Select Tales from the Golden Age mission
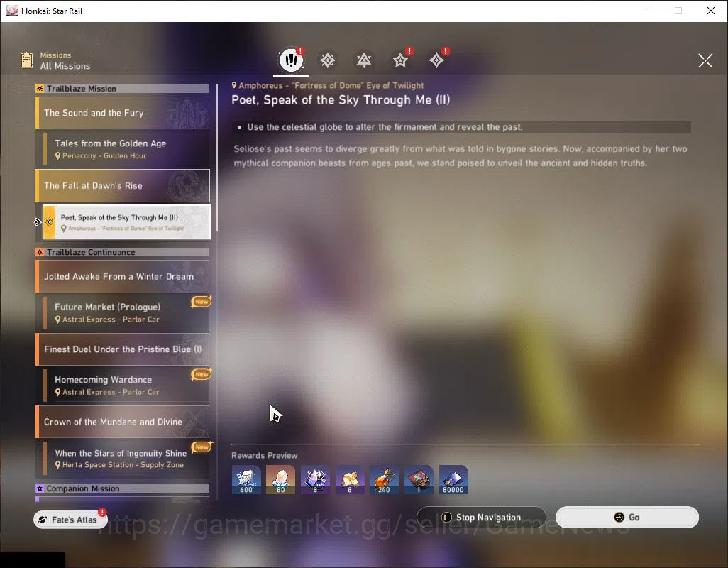 click(x=126, y=149)
